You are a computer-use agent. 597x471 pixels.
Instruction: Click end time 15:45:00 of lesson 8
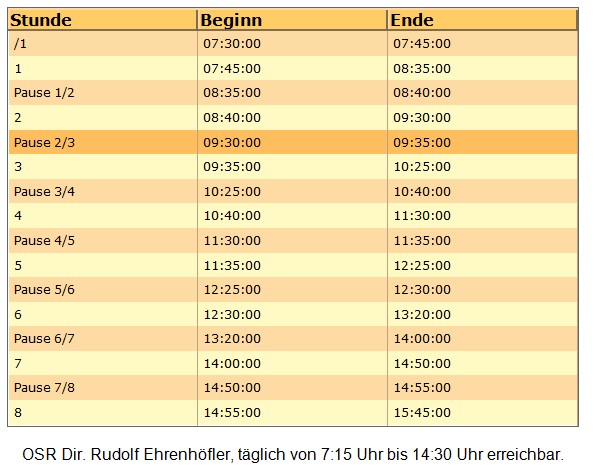tap(422, 413)
